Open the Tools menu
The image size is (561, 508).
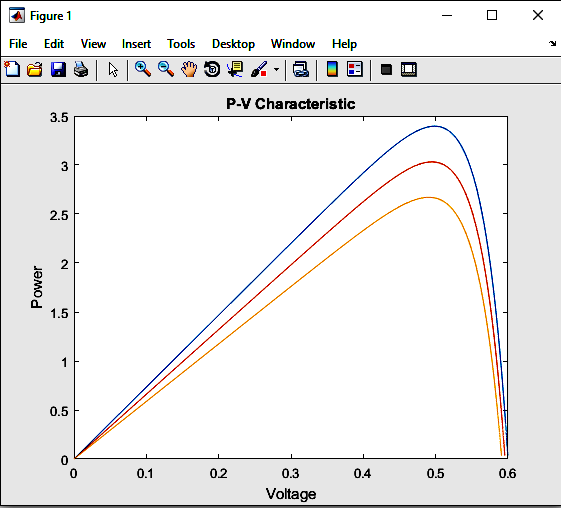pos(181,44)
